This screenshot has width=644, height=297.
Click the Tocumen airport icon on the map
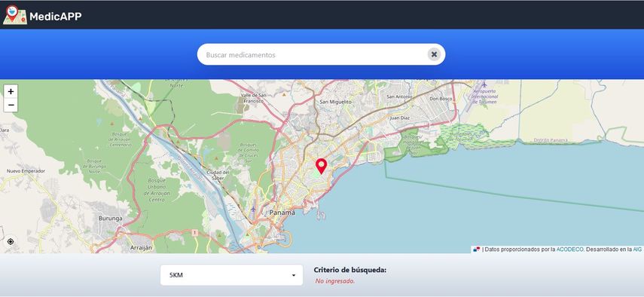(x=484, y=84)
